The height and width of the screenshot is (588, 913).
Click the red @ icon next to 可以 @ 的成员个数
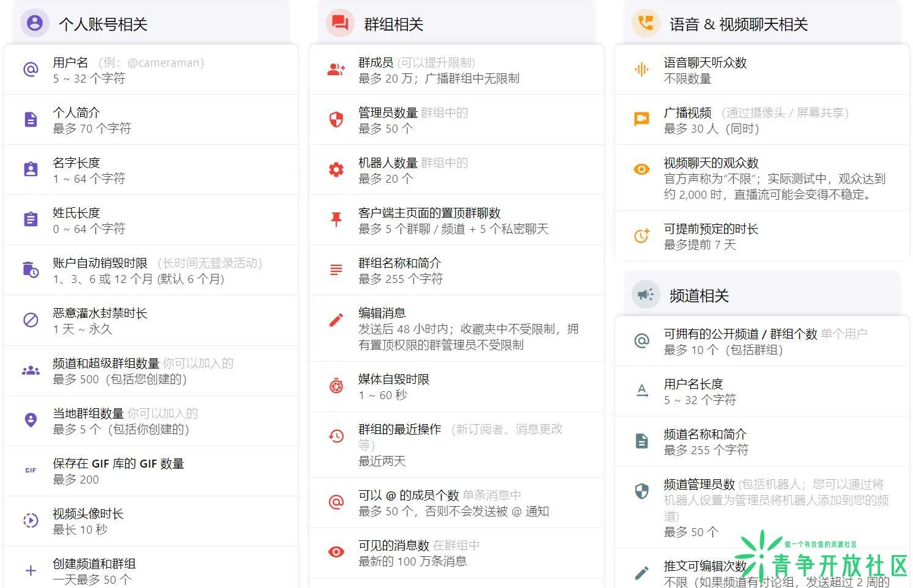336,502
